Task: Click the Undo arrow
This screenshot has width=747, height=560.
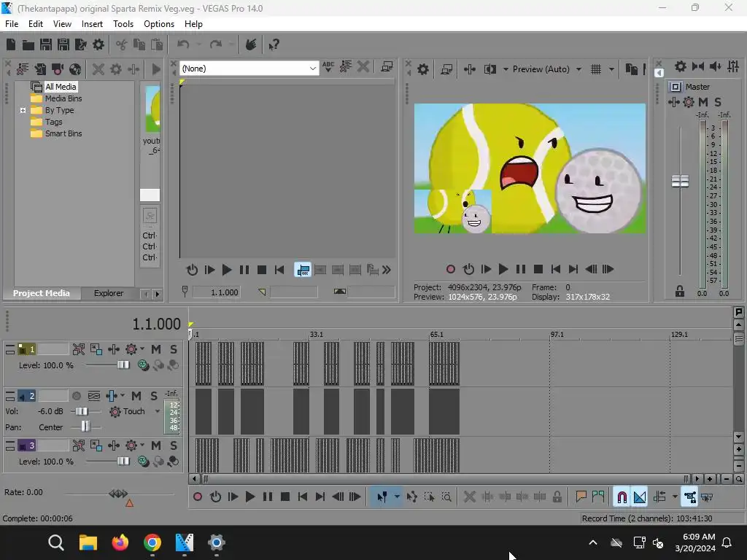Action: [183, 44]
